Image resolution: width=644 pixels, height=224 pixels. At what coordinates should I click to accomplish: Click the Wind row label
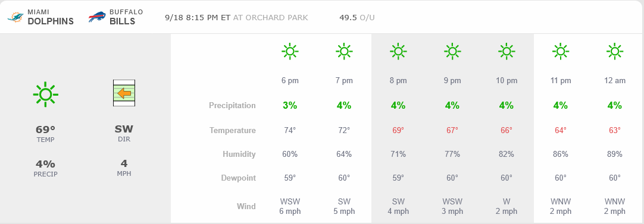[x=246, y=206]
